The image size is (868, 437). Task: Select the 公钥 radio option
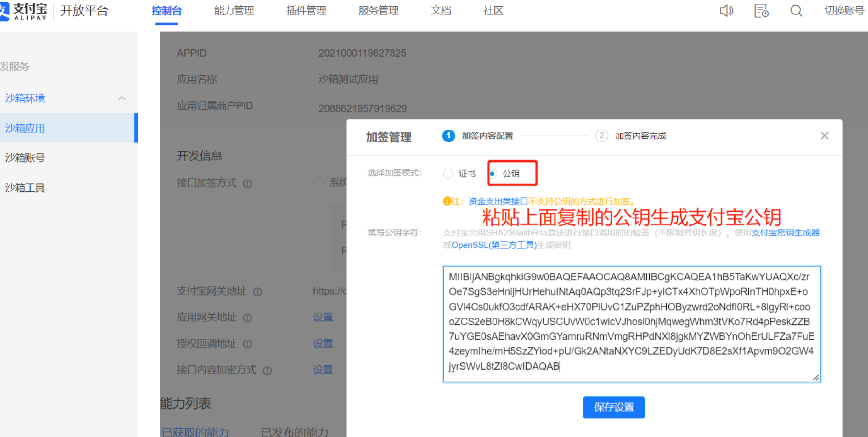[x=492, y=174]
